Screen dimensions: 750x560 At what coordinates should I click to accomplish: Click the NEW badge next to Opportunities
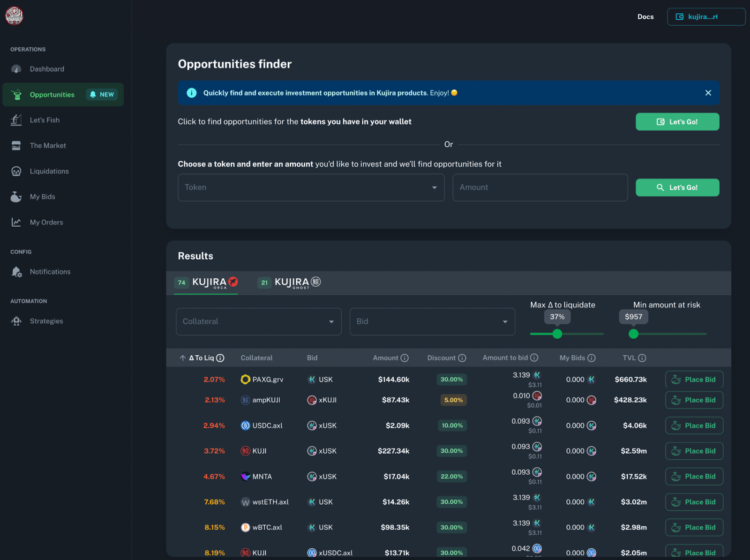(x=102, y=95)
